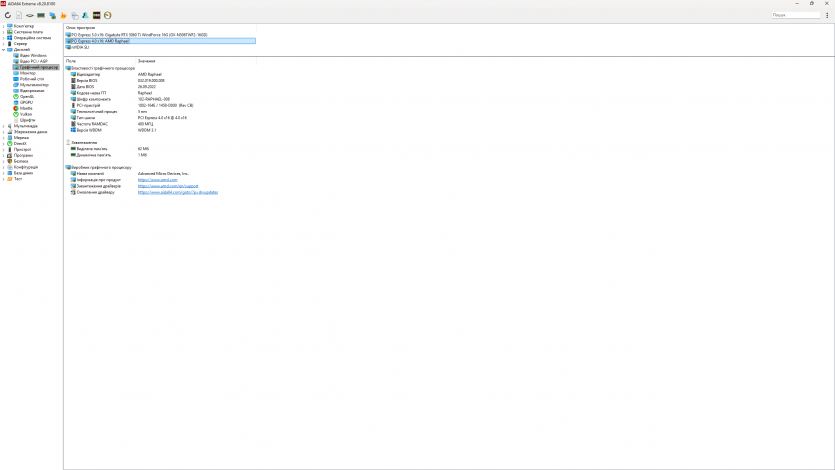The height and width of the screenshot is (470, 835).
Task: Click the black OSD panel toolbar icon
Action: pos(96,16)
